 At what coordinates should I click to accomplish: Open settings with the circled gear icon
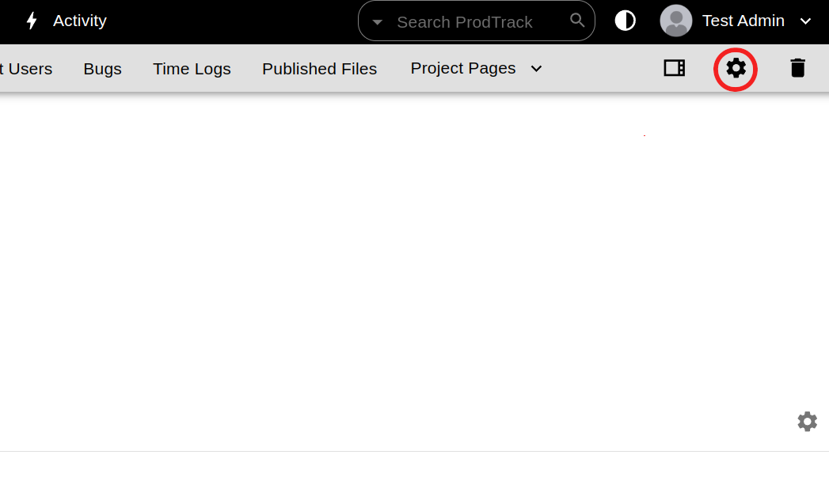tap(736, 69)
